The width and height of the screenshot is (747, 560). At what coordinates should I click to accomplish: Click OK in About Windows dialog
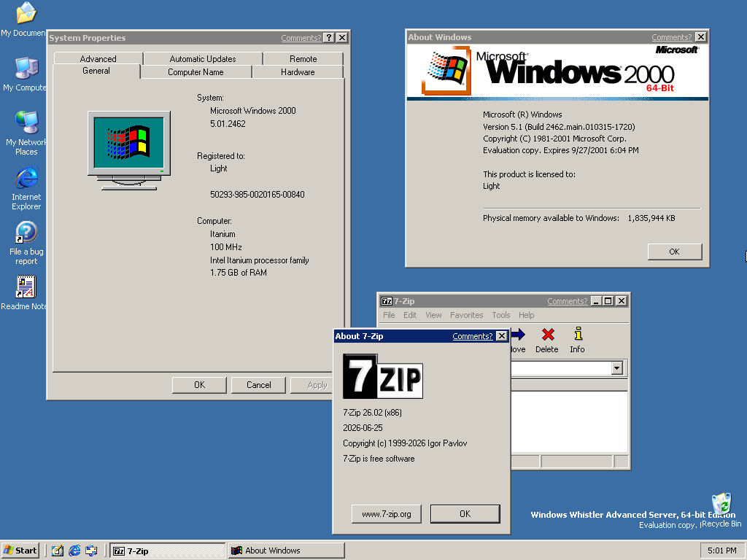(675, 252)
